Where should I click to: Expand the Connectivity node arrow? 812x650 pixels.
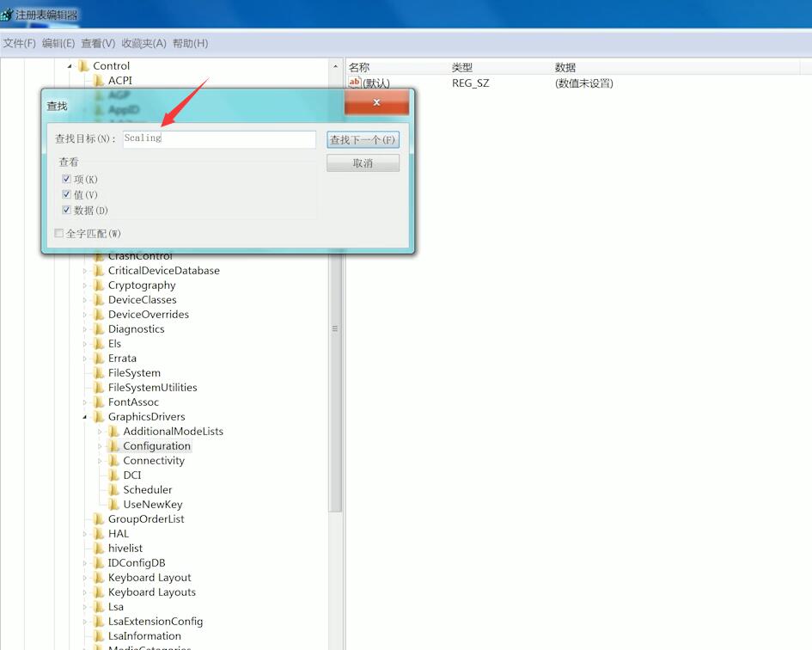point(100,460)
